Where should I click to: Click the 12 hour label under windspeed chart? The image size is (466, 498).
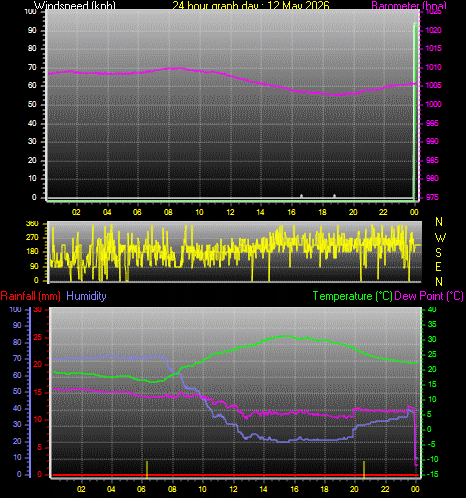(230, 212)
